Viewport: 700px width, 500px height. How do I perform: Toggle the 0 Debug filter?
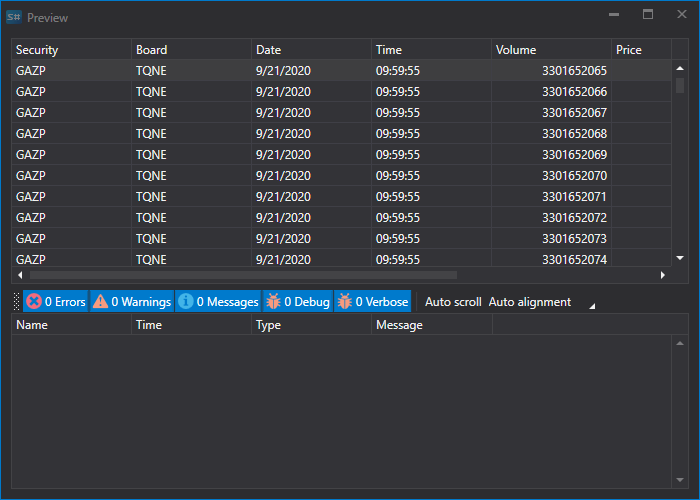[298, 302]
